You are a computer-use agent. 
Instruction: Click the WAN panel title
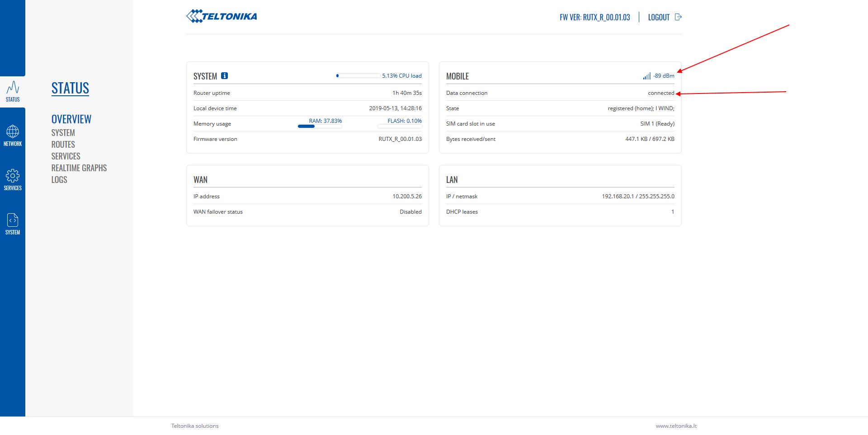coord(200,180)
